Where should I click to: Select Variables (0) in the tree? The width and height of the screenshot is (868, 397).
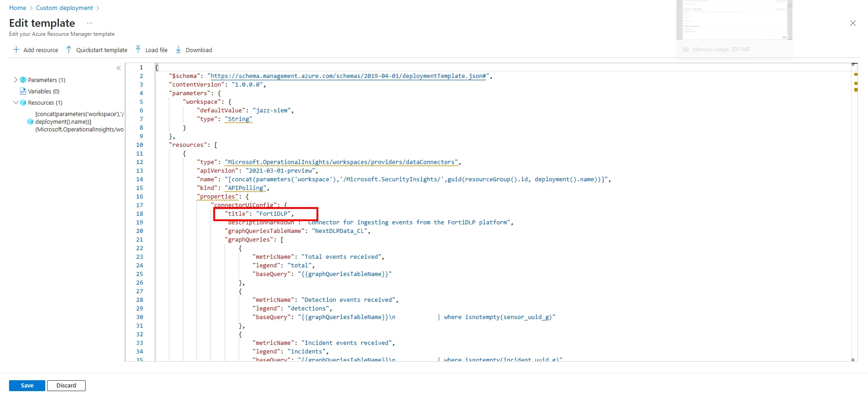tap(44, 91)
